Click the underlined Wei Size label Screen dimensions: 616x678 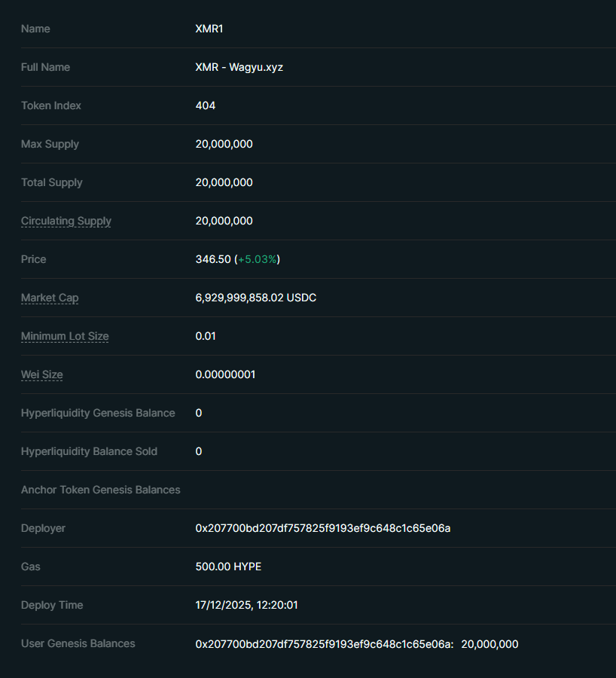[42, 374]
